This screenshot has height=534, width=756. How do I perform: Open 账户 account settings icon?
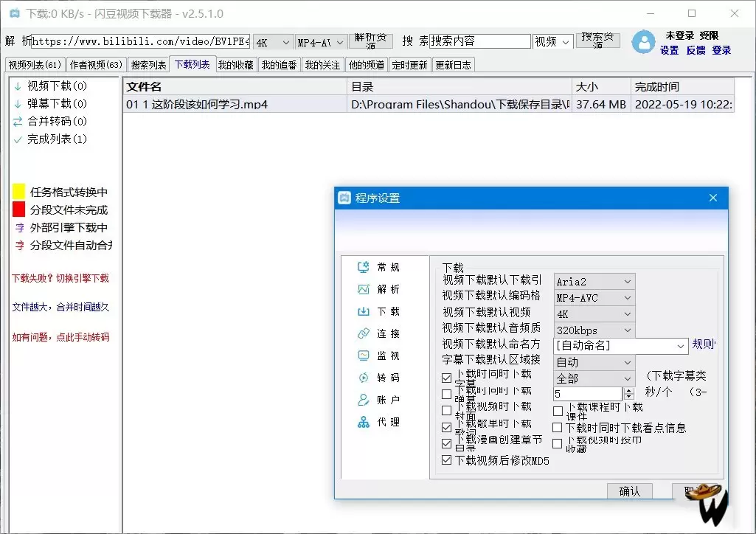coord(363,400)
